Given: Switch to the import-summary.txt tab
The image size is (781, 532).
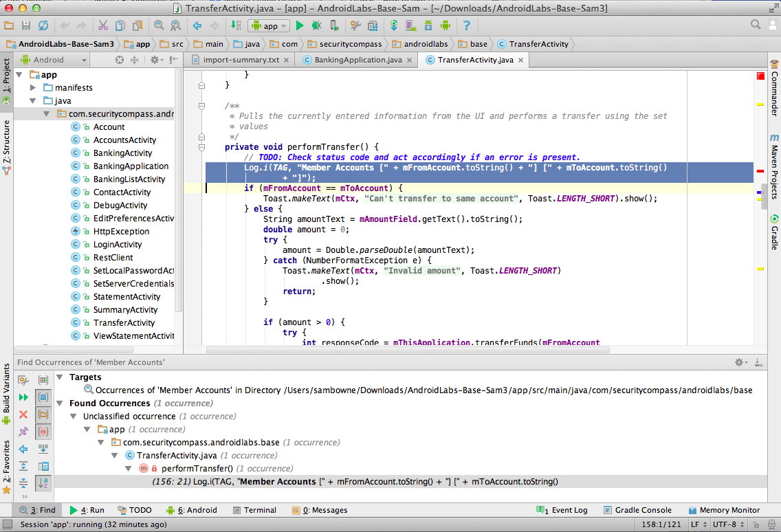Looking at the screenshot, I should (241, 60).
